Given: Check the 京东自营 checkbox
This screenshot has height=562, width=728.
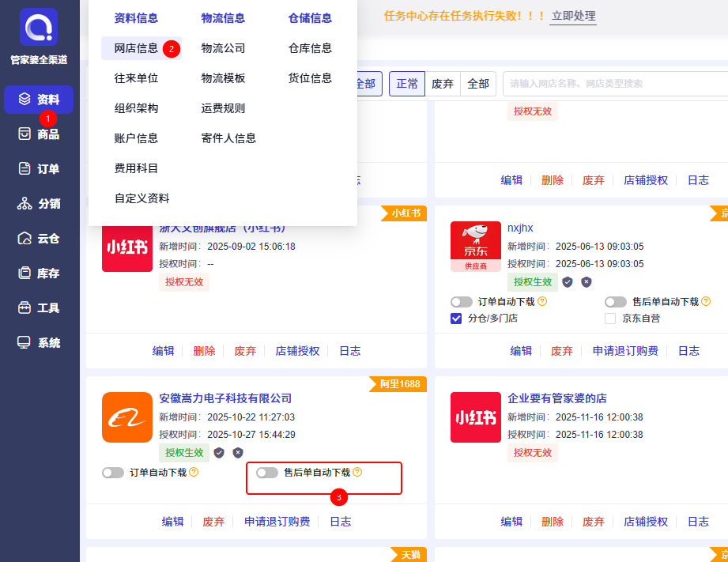Looking at the screenshot, I should 610,319.
